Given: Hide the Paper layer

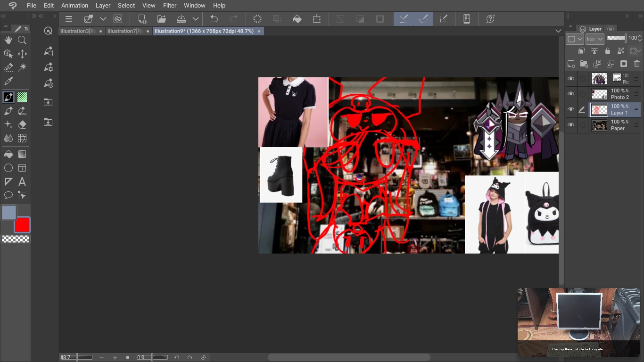Looking at the screenshot, I should (571, 125).
